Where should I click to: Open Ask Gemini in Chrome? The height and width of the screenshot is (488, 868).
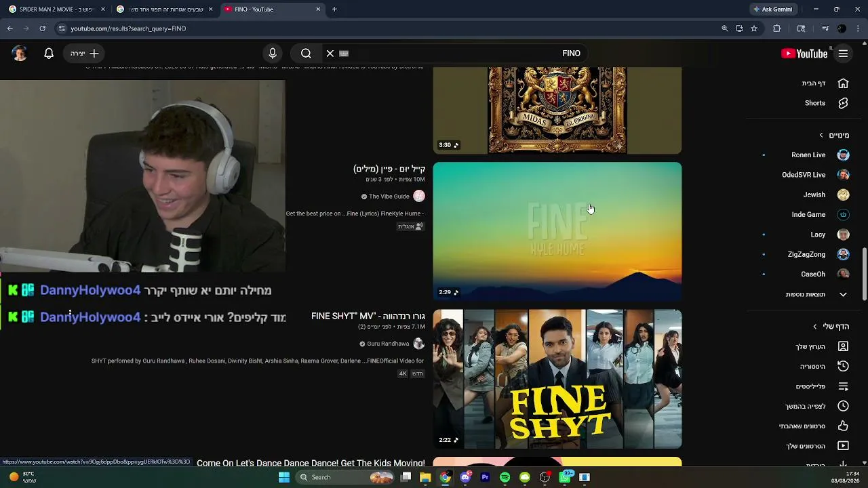[772, 9]
